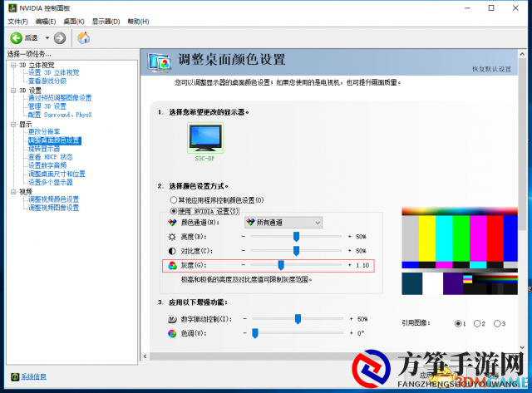Open 查看游戏分级 task

(x=47, y=81)
